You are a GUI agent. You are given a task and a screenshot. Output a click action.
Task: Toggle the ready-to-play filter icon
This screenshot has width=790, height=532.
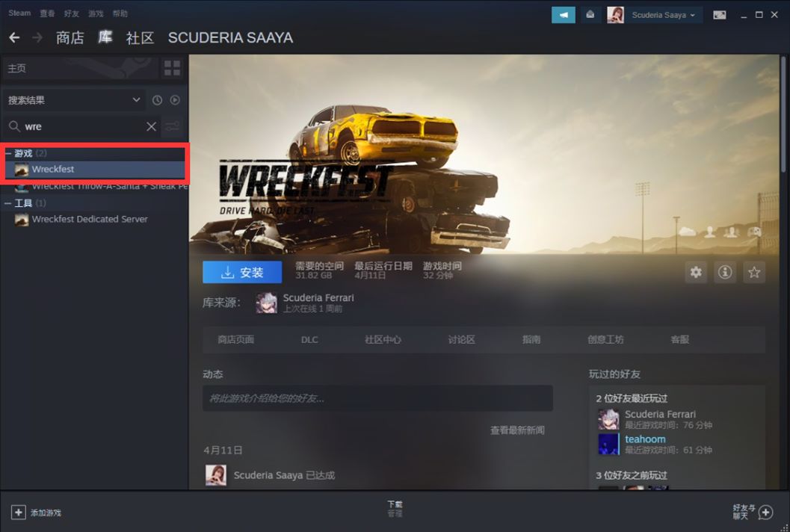click(175, 100)
